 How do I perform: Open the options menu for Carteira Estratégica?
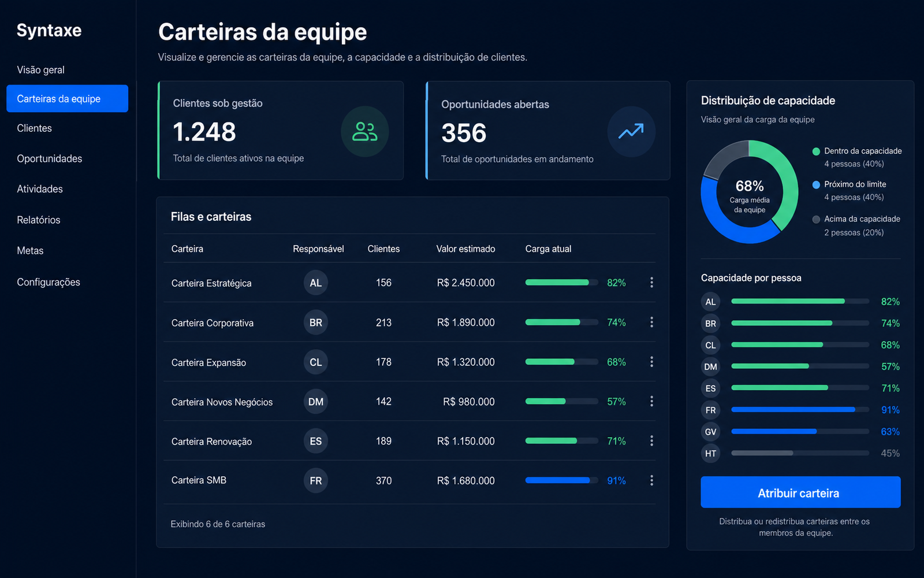point(651,283)
